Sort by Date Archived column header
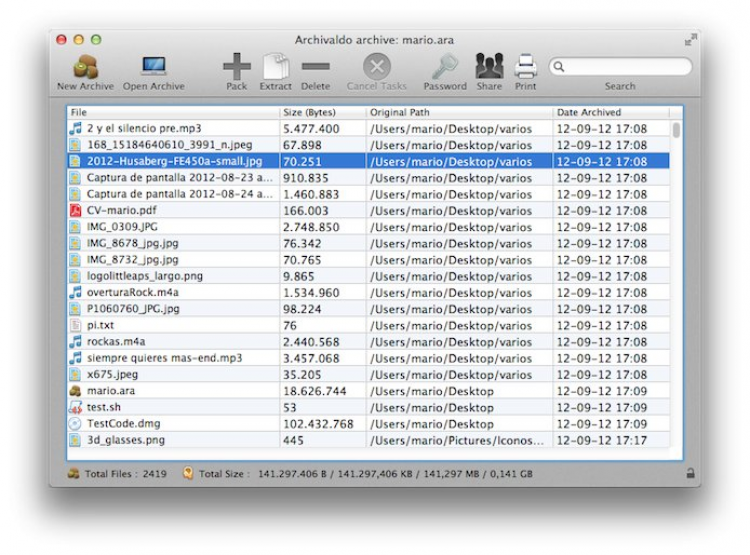The image size is (750, 555). [x=611, y=112]
